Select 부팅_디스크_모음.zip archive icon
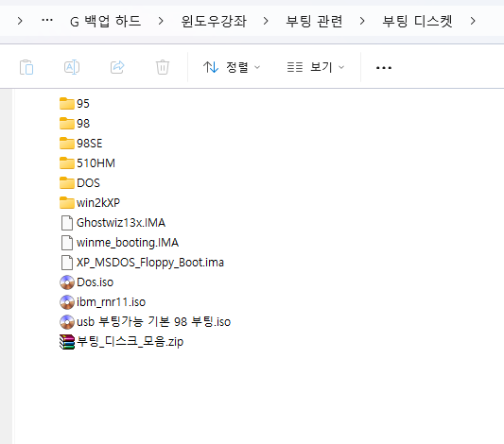 point(67,342)
